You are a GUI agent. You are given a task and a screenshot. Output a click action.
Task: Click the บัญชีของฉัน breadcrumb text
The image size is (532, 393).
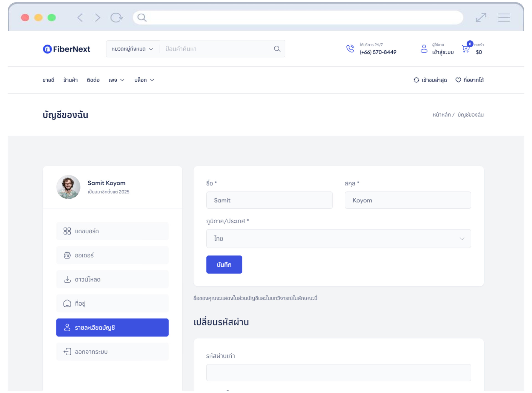point(470,115)
